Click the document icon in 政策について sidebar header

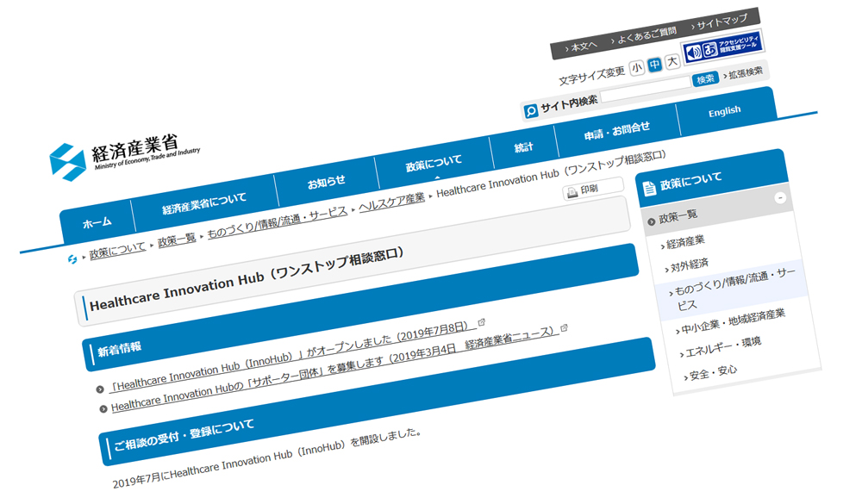(x=650, y=187)
